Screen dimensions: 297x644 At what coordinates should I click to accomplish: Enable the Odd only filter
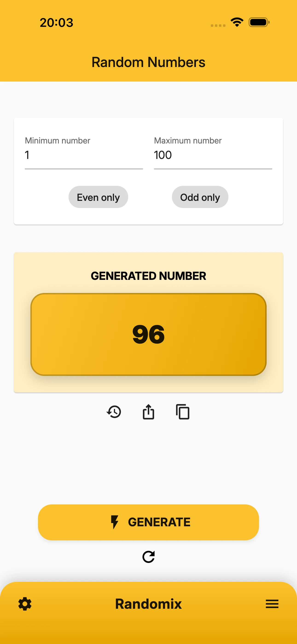click(200, 197)
